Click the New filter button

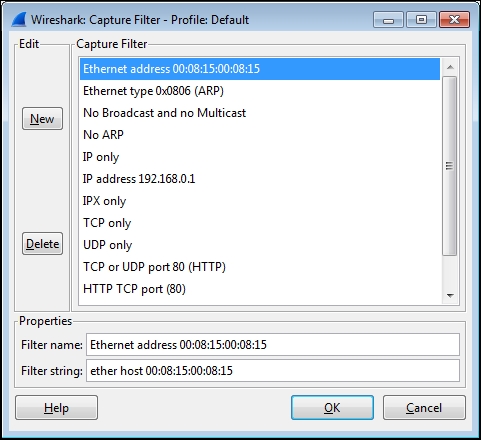42,119
